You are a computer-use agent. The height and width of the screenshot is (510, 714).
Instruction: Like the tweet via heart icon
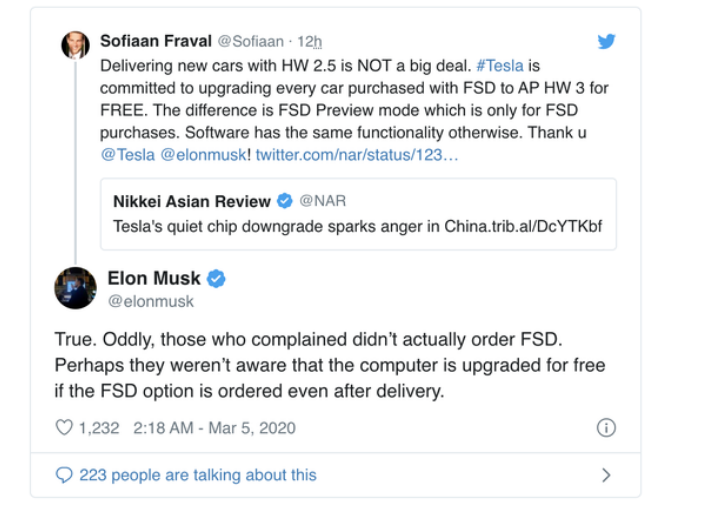point(64,428)
